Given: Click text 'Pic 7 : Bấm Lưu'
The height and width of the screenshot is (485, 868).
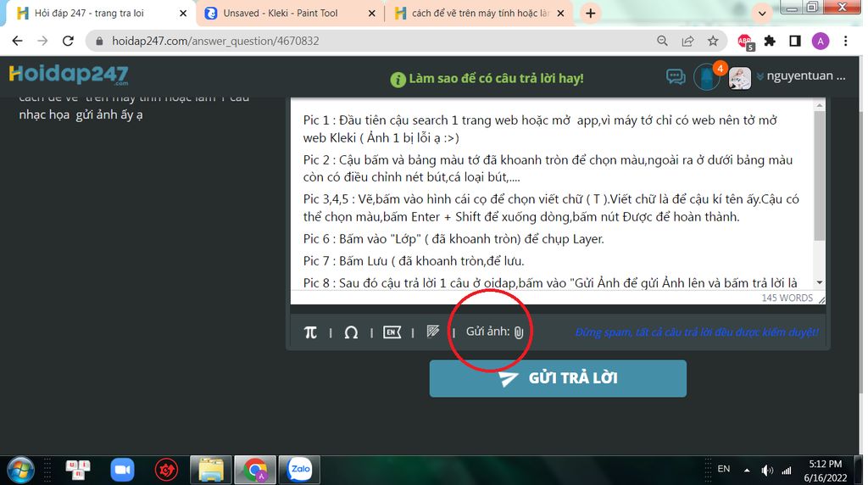Looking at the screenshot, I should pos(345,261).
